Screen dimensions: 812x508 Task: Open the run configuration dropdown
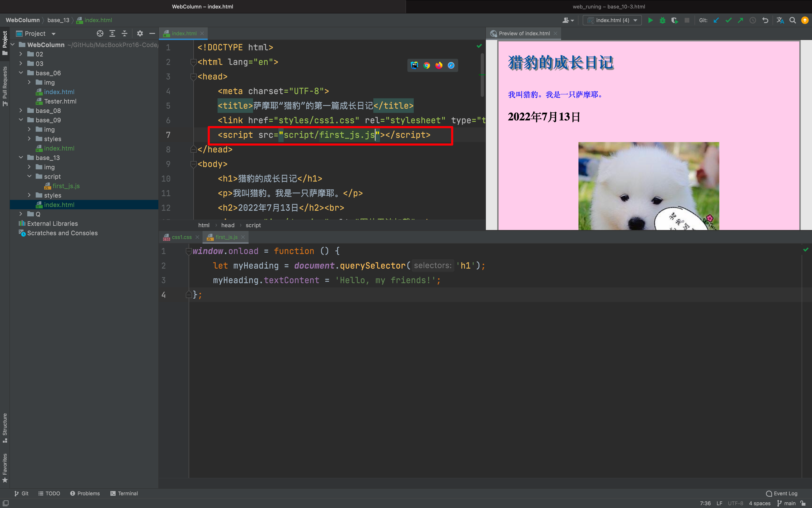612,20
